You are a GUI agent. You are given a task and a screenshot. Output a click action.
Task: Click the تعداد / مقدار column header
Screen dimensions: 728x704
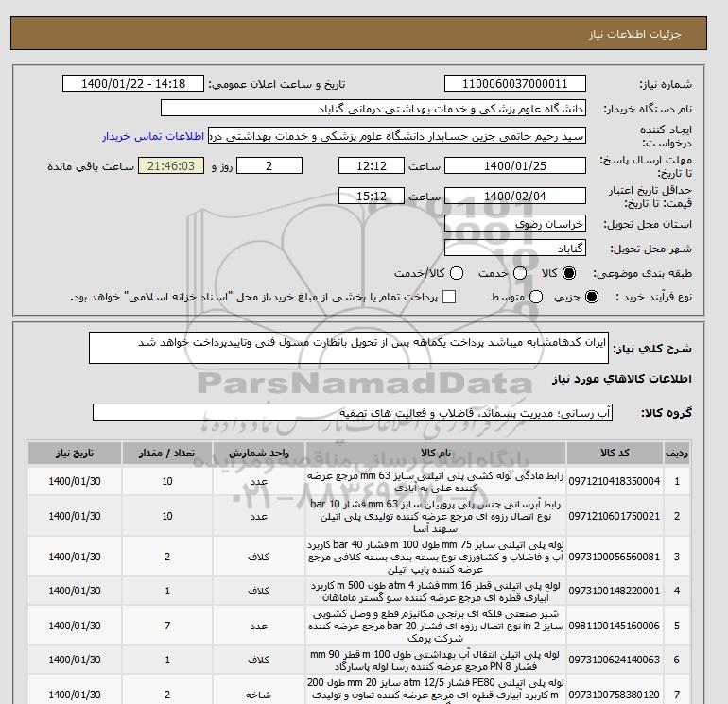coord(167,453)
